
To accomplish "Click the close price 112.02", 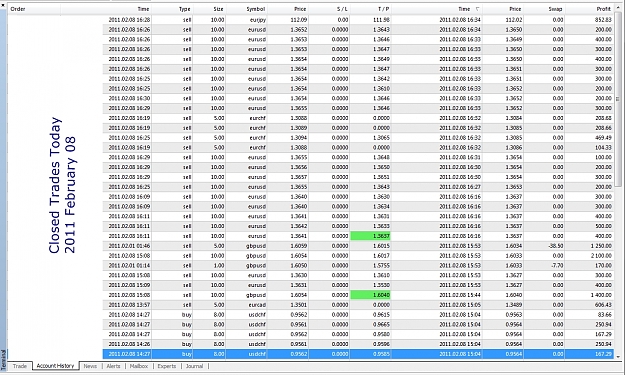I will pos(513,20).
